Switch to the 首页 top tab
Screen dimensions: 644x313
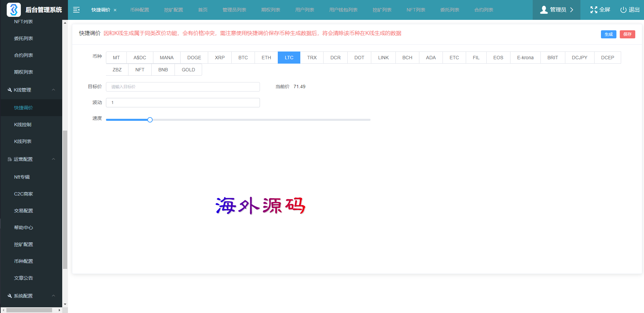point(203,10)
